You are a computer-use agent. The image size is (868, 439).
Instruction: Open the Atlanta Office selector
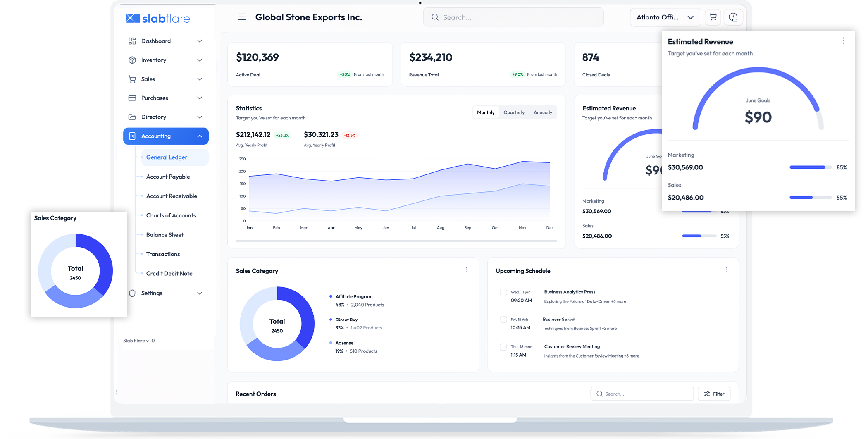coord(665,17)
